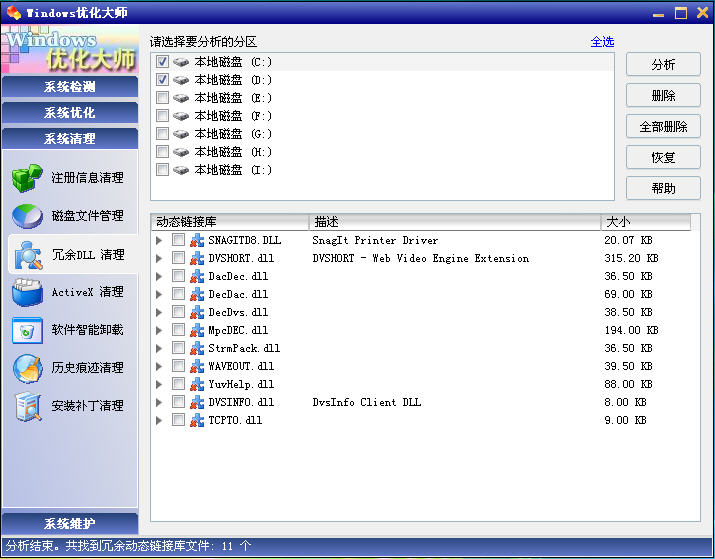Select the 194.00 KB size value

pyautogui.click(x=631, y=330)
